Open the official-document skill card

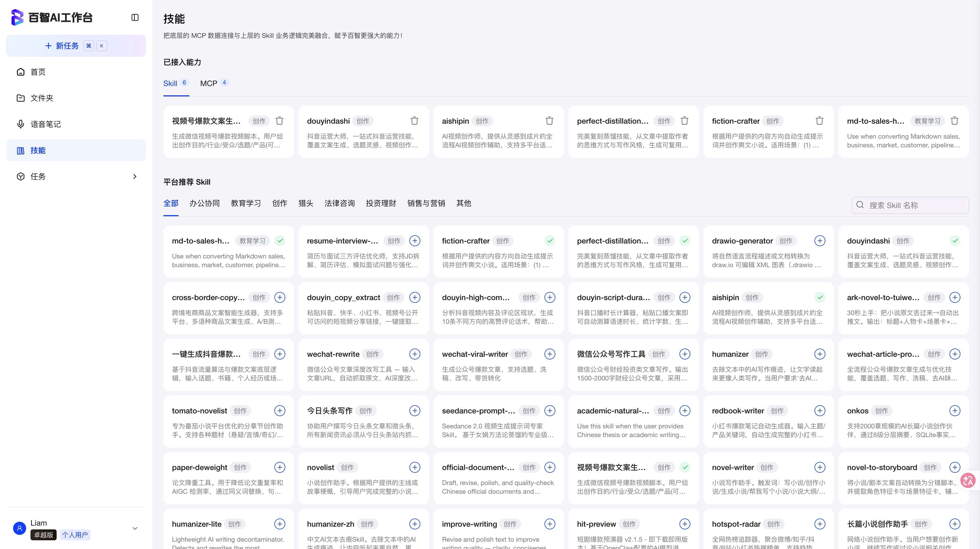coord(498,478)
